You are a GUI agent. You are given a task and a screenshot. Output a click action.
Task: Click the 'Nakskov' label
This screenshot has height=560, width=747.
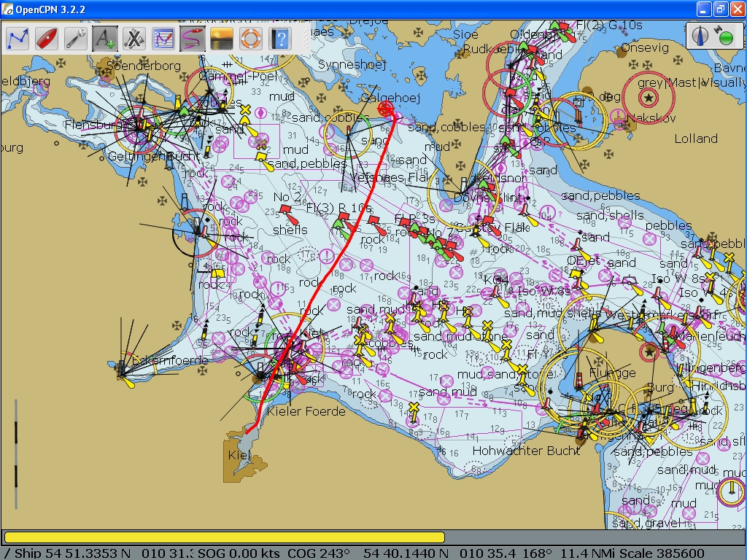tap(651, 118)
